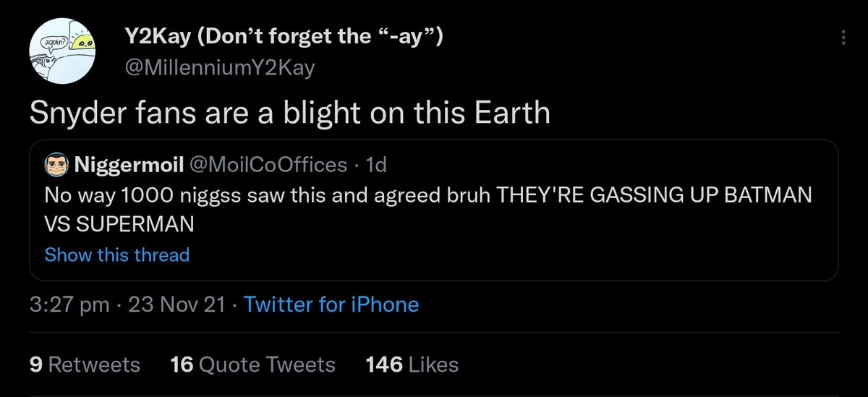View the 9 Retweets list
Image resolution: width=868 pixels, height=397 pixels.
85,364
